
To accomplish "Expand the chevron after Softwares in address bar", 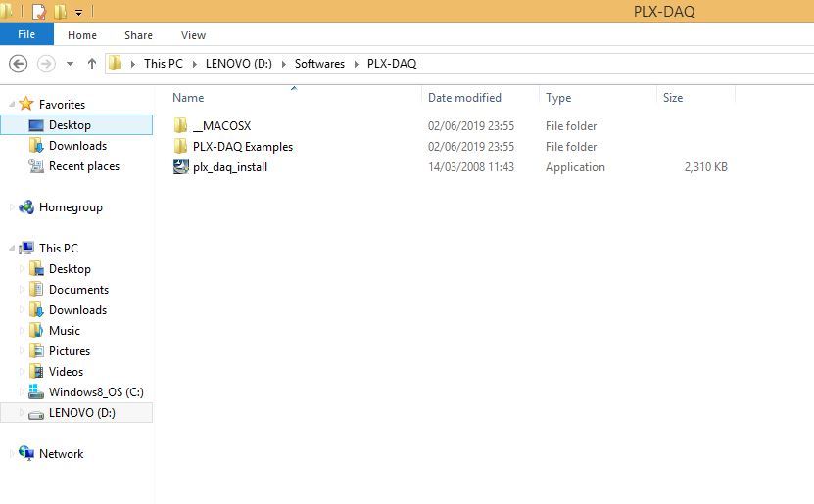I will point(357,64).
